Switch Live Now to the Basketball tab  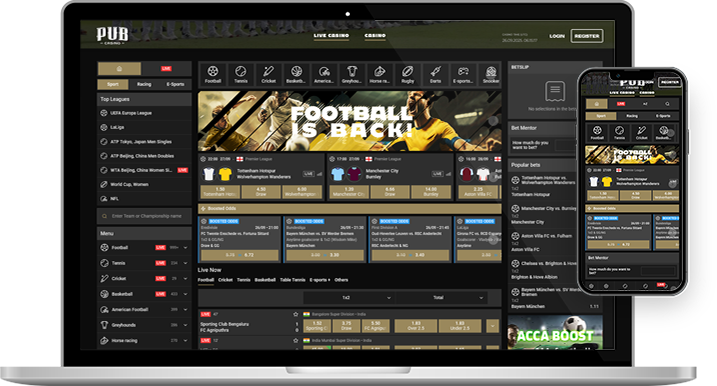coord(265,280)
